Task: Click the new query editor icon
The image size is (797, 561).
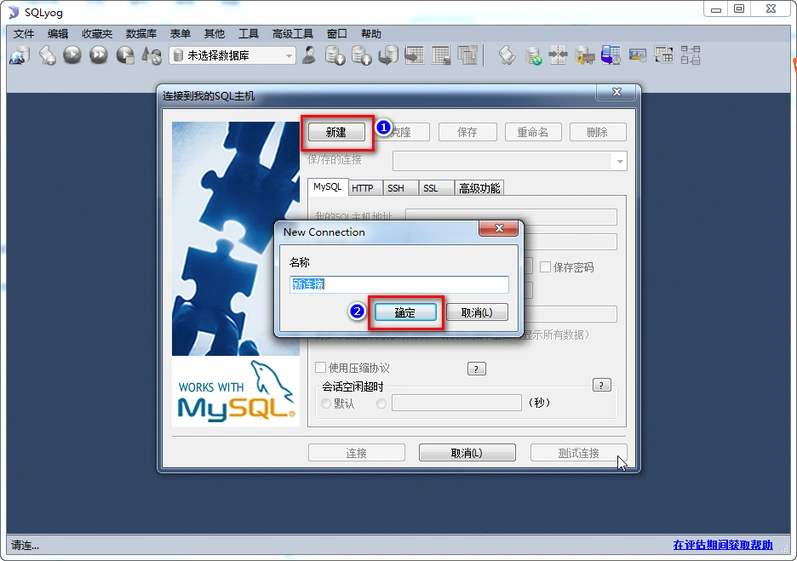Action: point(47,55)
